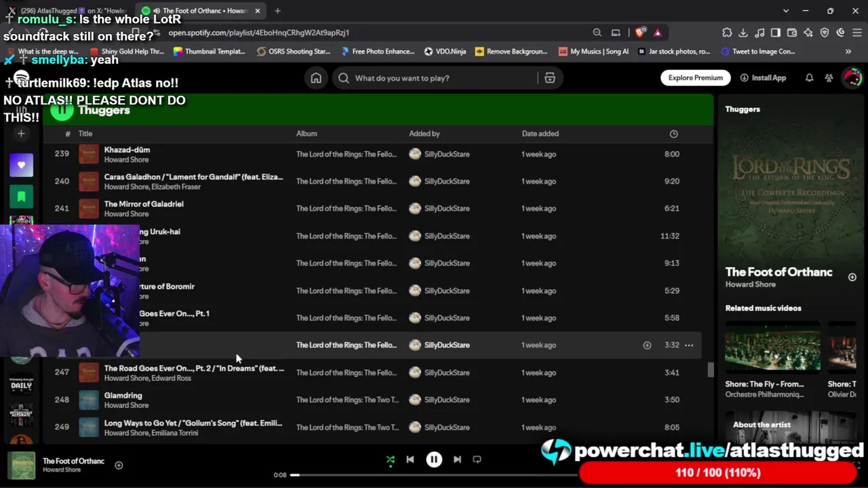Open the browser media control music icon
Screen dimensions: 868x488
[759, 33]
